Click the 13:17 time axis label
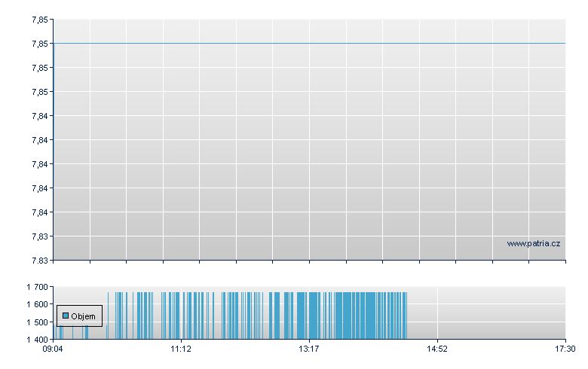Image resolution: width=588 pixels, height=369 pixels. coord(308,349)
